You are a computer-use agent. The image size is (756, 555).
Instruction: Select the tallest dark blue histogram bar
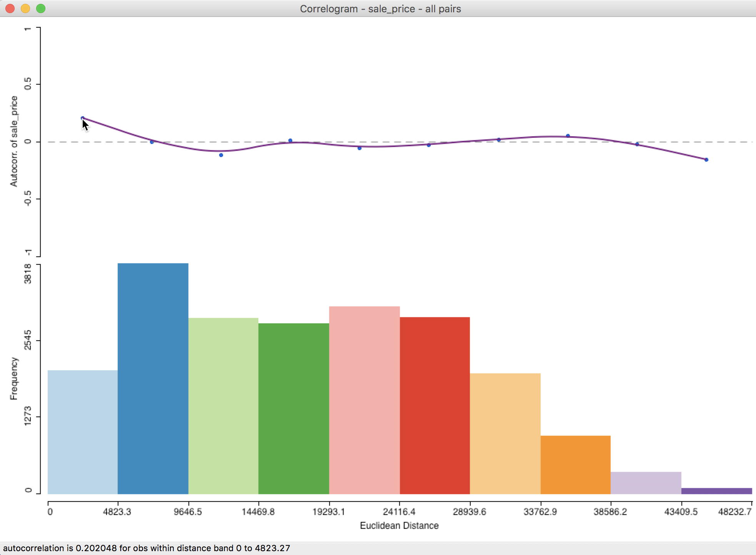coord(153,378)
